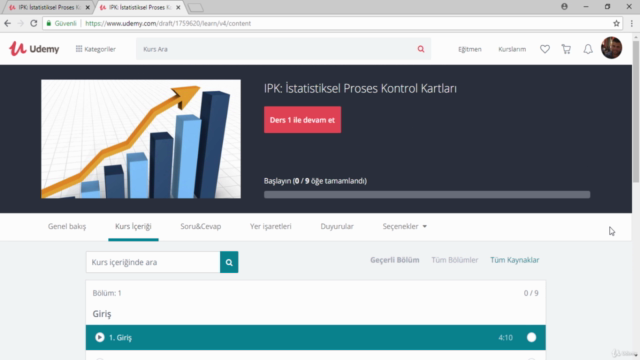
Task: Open the notifications bell icon
Action: [x=588, y=49]
